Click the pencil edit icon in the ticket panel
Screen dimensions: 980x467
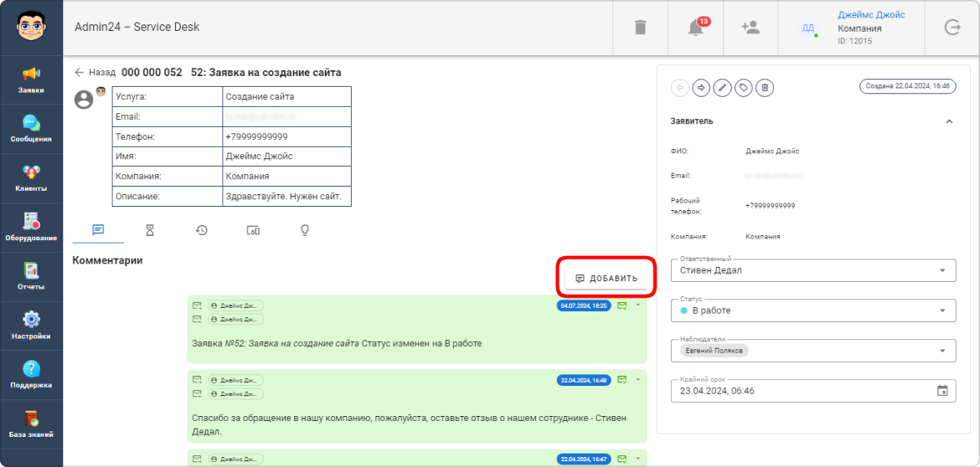click(722, 87)
